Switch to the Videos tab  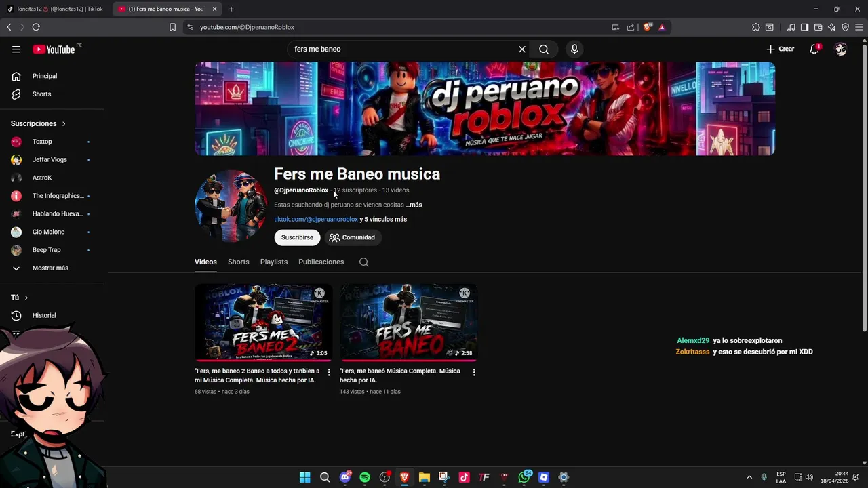click(205, 262)
